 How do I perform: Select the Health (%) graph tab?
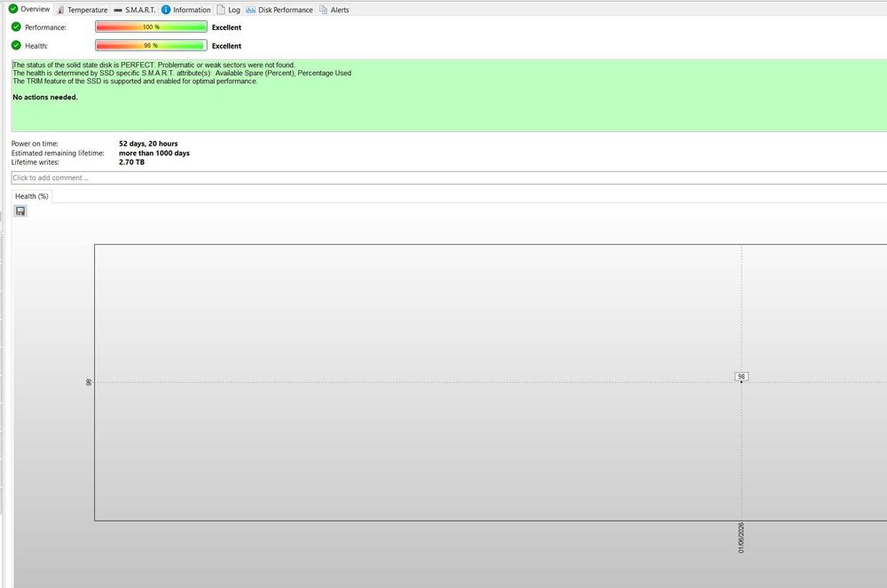click(x=32, y=196)
